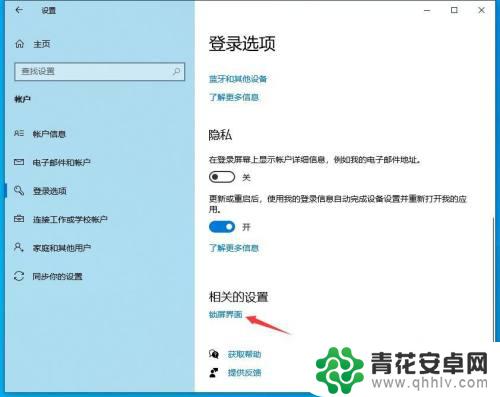Open the 蓝牙和其他设备 link
The width and height of the screenshot is (500, 397).
238,79
